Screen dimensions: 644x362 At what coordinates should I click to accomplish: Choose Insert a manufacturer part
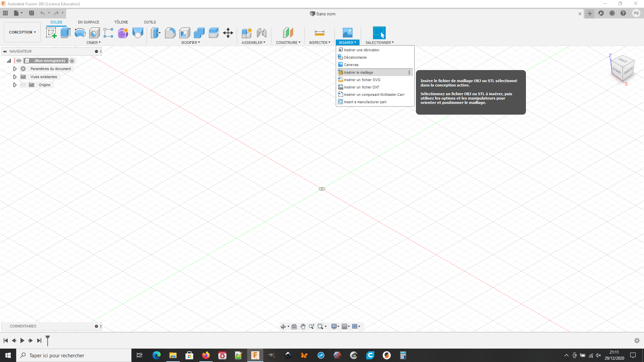tap(375, 102)
